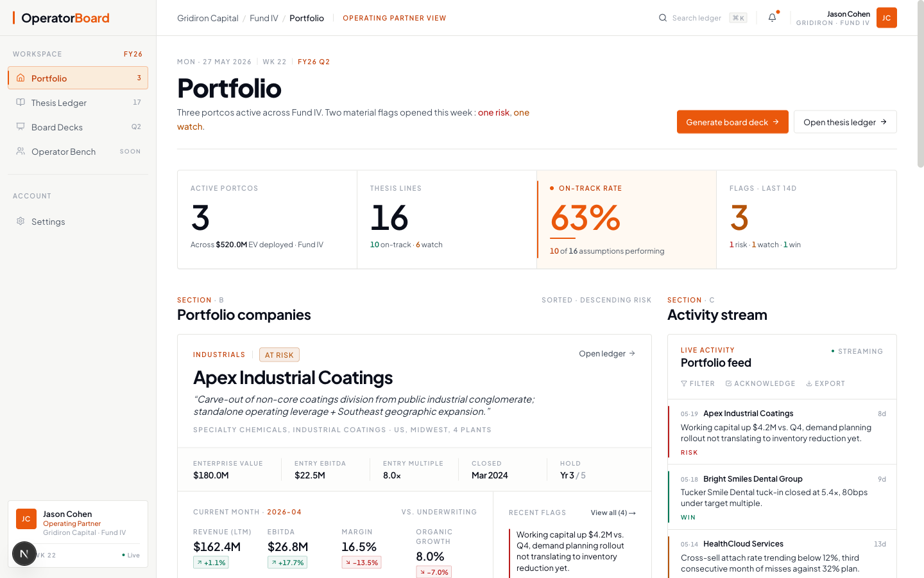Click the AT RISK badge
The height and width of the screenshot is (578, 924).
coord(279,355)
